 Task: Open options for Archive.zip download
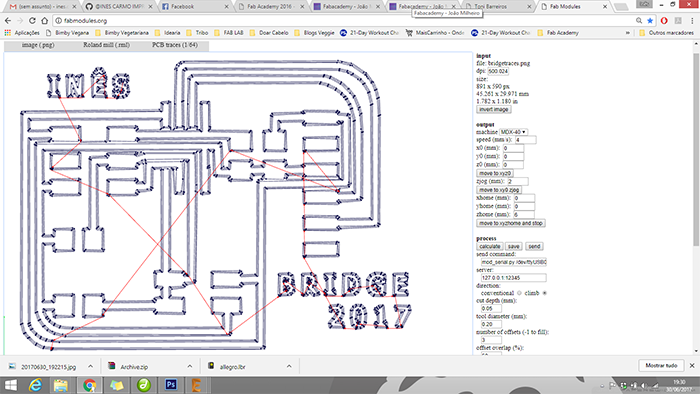pyautogui.click(x=190, y=366)
